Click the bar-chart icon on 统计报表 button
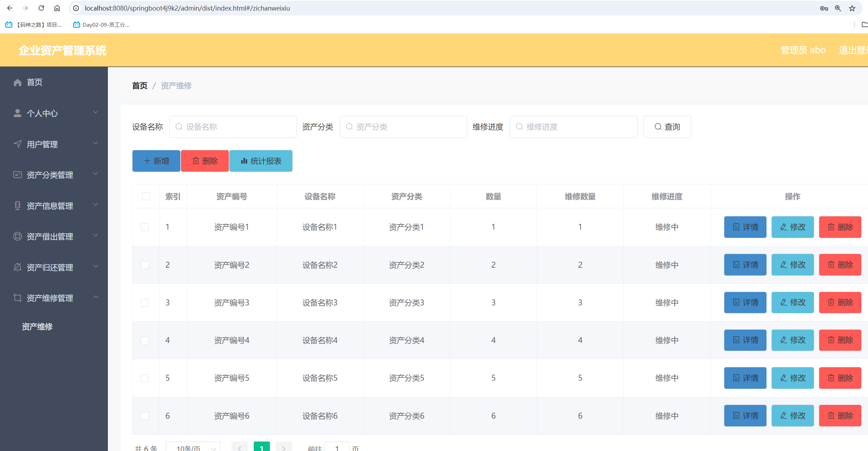This screenshot has width=868, height=451. (244, 161)
